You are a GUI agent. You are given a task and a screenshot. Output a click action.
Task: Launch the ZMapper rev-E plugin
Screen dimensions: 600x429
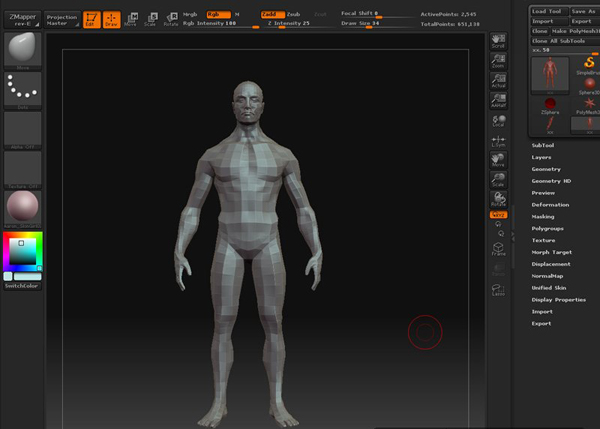coord(23,20)
